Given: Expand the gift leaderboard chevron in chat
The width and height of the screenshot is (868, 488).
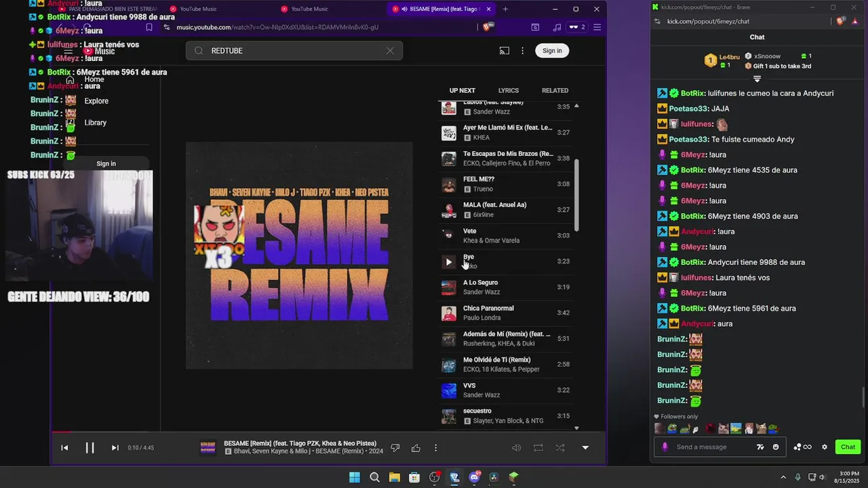Looking at the screenshot, I should (x=757, y=79).
